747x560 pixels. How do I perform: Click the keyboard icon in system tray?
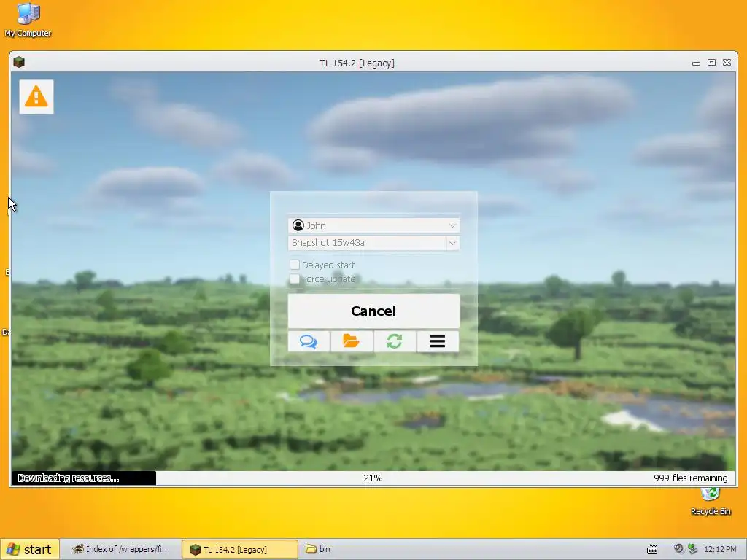point(651,550)
